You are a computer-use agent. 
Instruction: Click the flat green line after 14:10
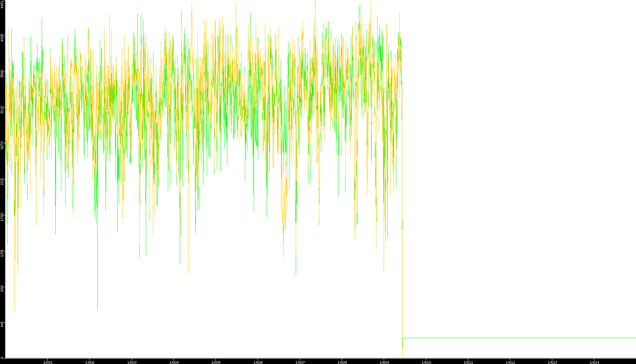click(x=519, y=338)
